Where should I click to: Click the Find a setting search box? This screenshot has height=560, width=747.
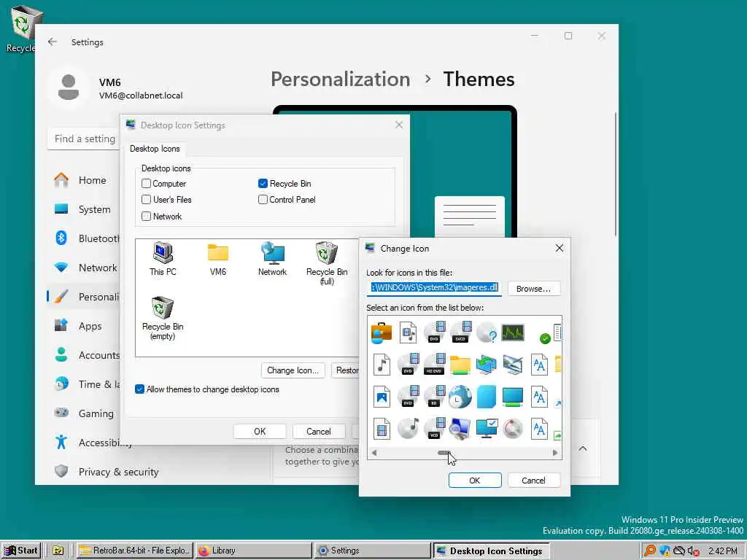point(84,139)
